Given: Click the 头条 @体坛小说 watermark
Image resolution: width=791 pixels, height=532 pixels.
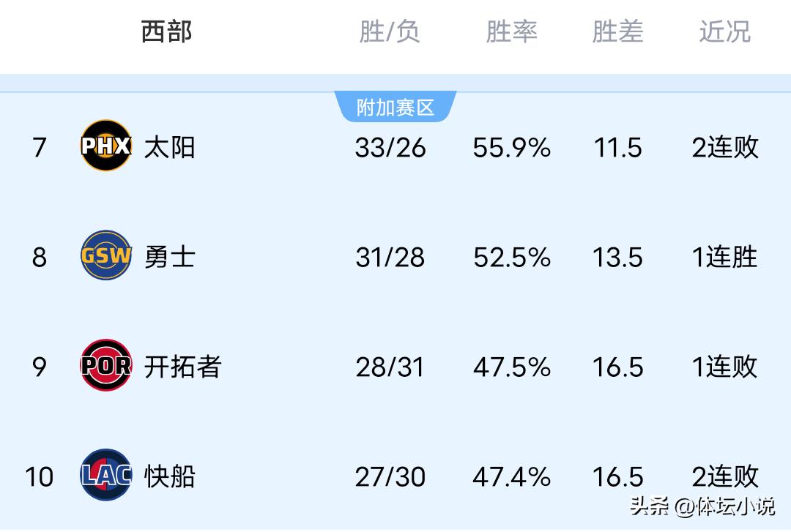Looking at the screenshot, I should point(702,506).
